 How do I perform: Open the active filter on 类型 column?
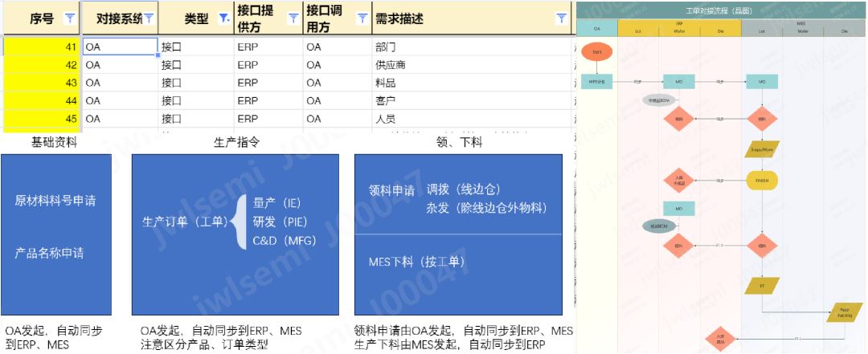coord(223,18)
